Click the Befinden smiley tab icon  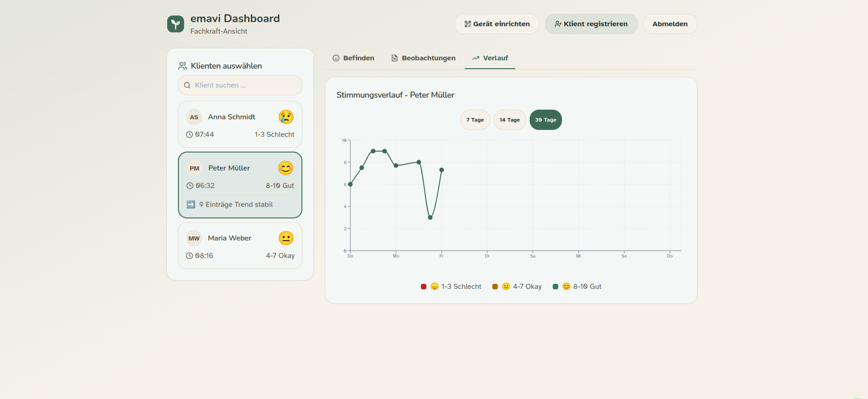click(336, 58)
